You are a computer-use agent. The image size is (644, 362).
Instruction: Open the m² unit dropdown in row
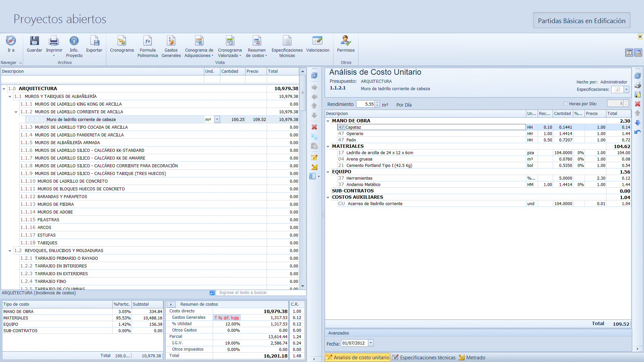click(x=217, y=120)
